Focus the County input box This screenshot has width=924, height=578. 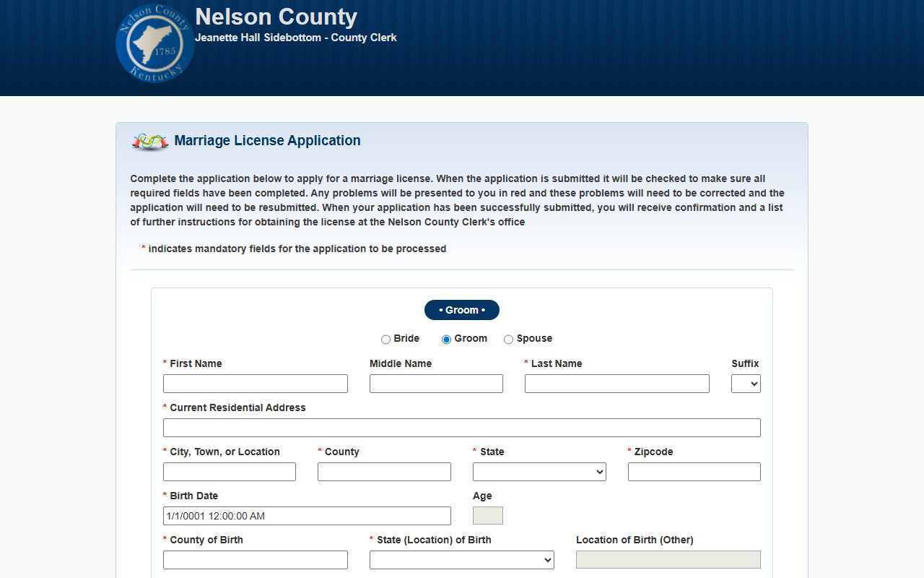tap(384, 472)
